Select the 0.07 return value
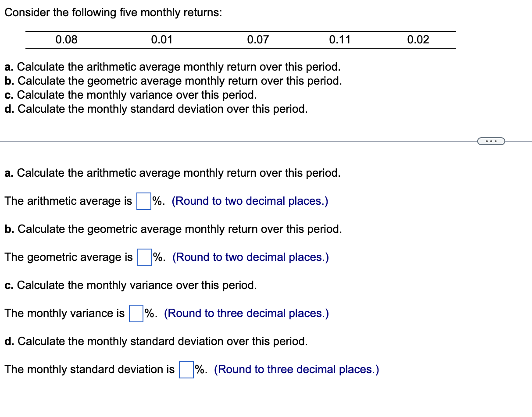This screenshot has height=417, width=532. pyautogui.click(x=257, y=39)
